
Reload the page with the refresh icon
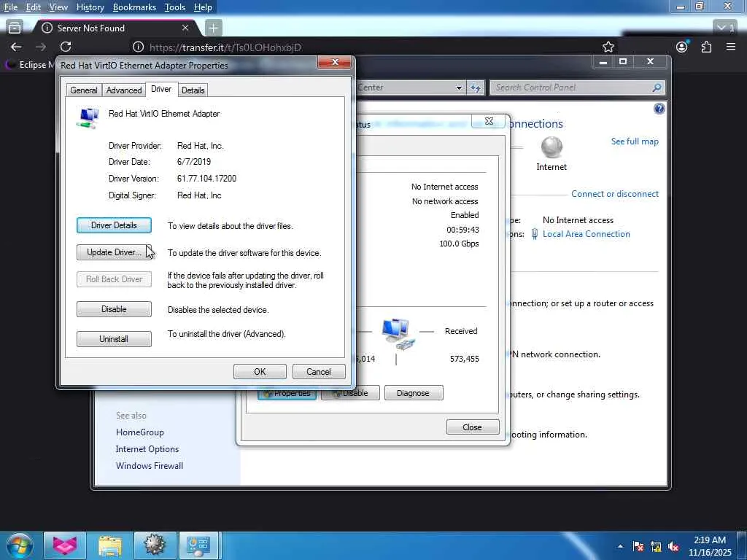pos(66,47)
